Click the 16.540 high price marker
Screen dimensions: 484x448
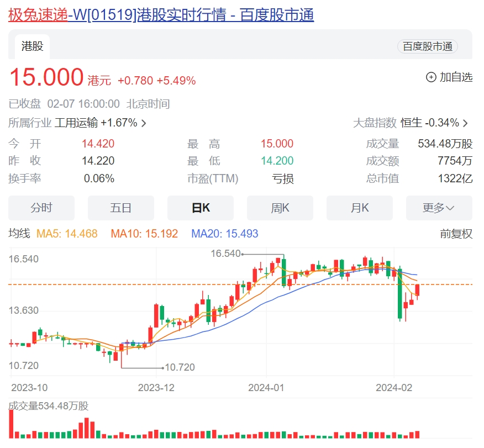pos(226,254)
